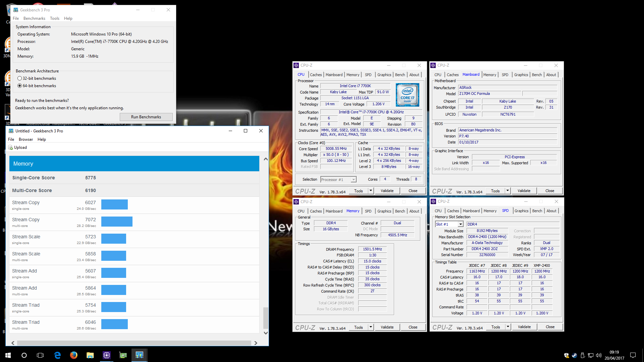The image size is (644, 362).
Task: Switch to Graphics tab in CPU-Z Memory window
Action: point(384,211)
